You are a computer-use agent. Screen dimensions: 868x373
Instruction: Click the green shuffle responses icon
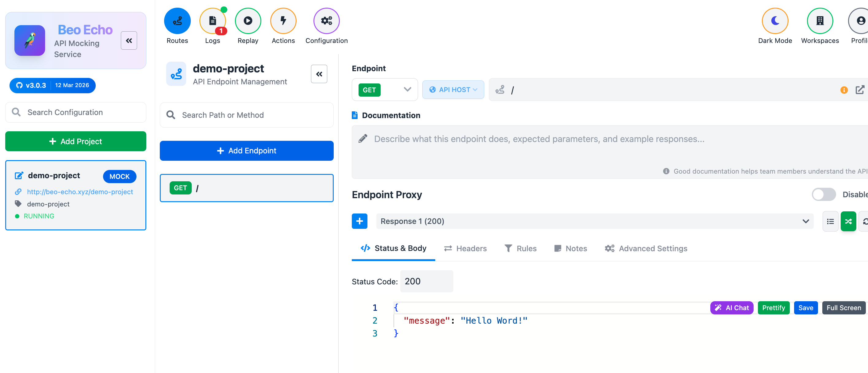(848, 221)
